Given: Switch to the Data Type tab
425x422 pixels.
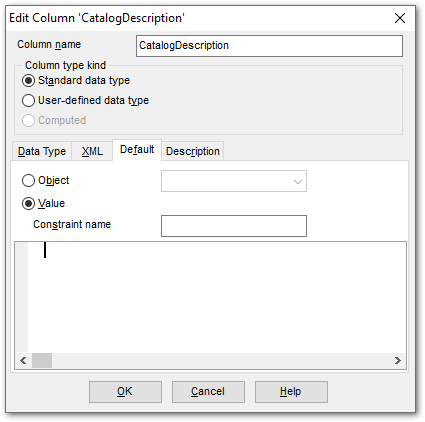Looking at the screenshot, I should pos(42,151).
